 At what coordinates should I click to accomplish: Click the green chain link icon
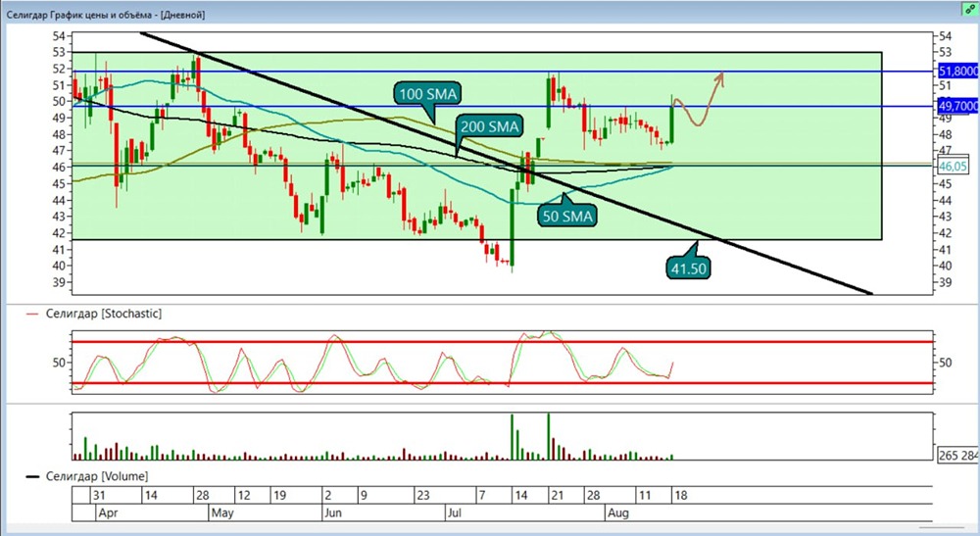970,10
